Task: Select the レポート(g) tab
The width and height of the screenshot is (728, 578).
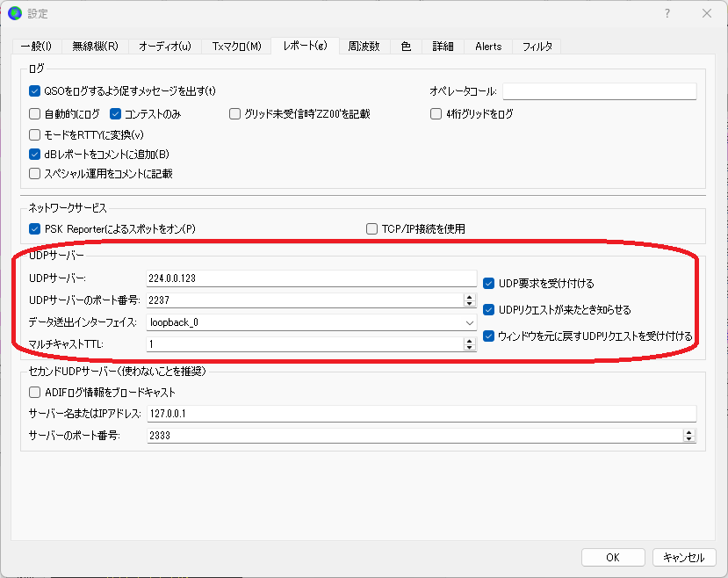Action: pos(305,46)
